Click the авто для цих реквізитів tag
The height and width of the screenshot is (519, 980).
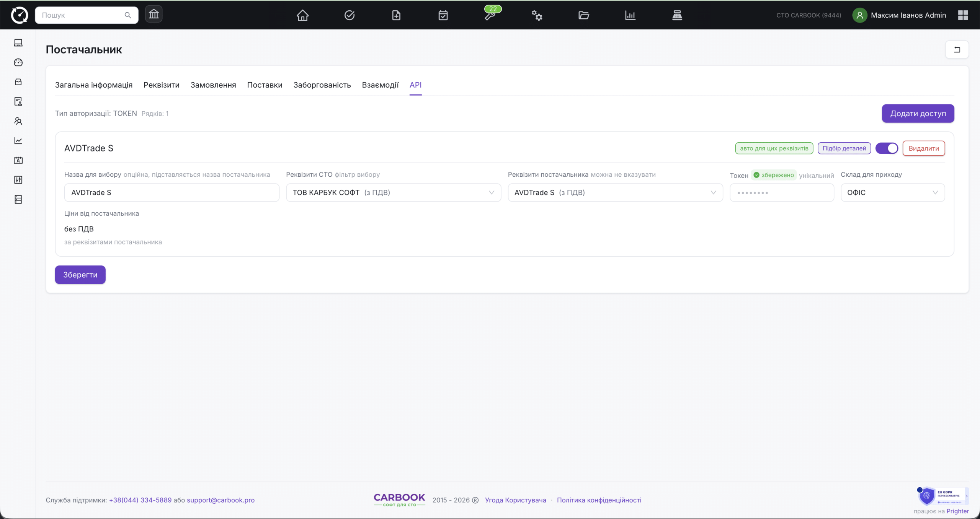point(774,148)
